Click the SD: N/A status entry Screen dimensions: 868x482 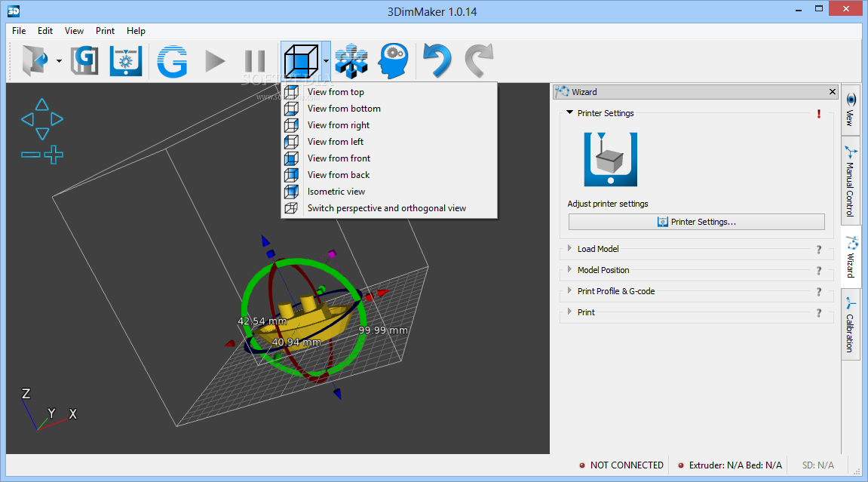click(817, 465)
